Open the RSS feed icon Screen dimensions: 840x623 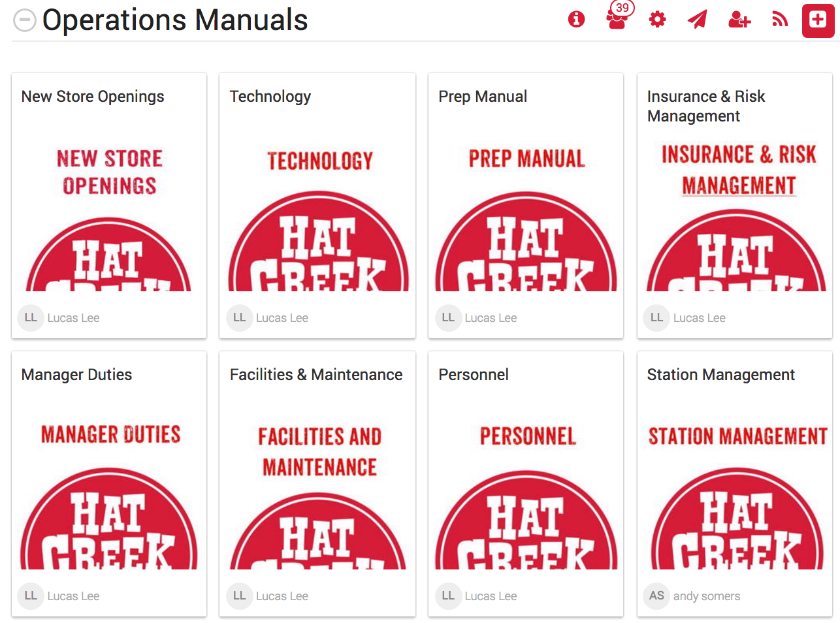click(x=780, y=20)
